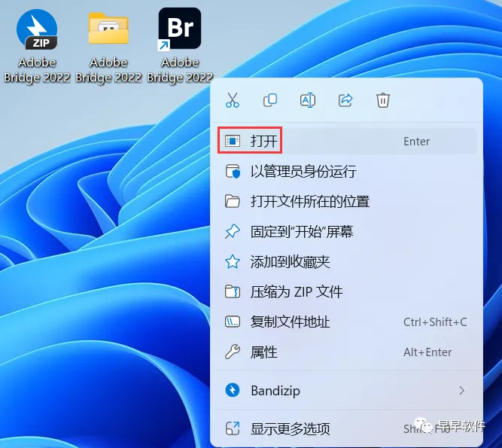Select the Adobe Bridge 2022 ZIP archive icon

click(37, 29)
